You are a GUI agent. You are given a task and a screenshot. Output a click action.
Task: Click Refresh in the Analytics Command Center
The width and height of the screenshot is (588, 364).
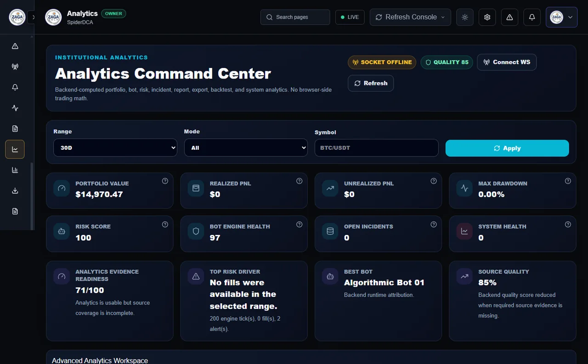pyautogui.click(x=371, y=83)
